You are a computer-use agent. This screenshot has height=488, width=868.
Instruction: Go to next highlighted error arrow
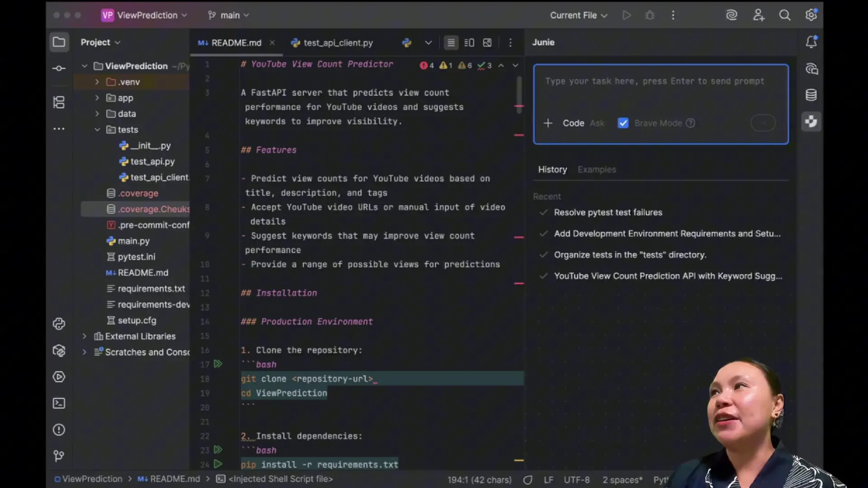tap(515, 66)
